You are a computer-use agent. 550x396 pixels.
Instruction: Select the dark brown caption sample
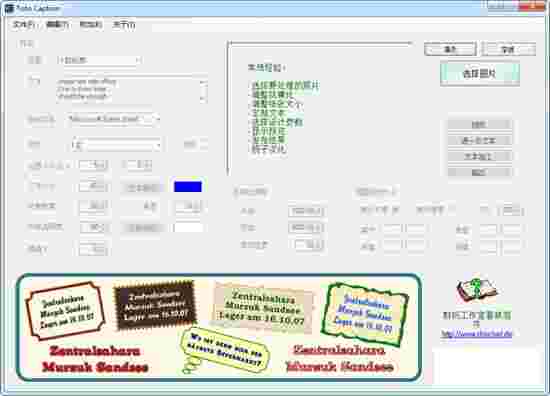[x=155, y=305]
